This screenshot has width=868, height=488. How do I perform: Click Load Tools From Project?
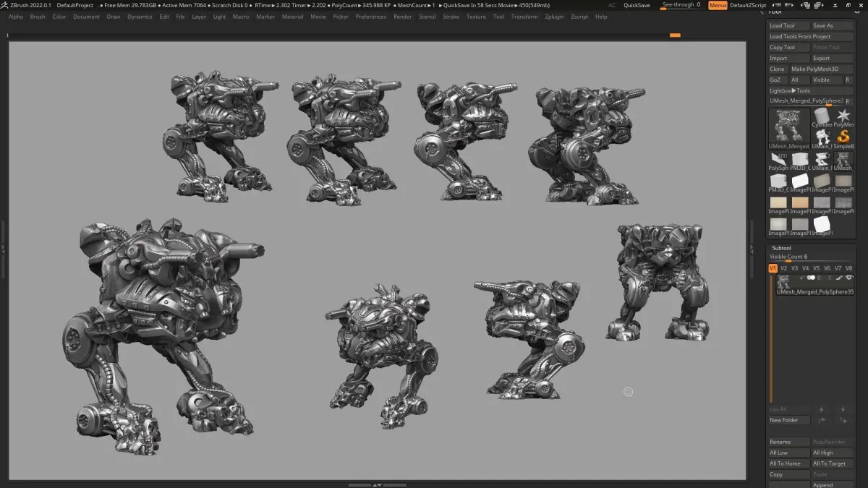pyautogui.click(x=811, y=36)
